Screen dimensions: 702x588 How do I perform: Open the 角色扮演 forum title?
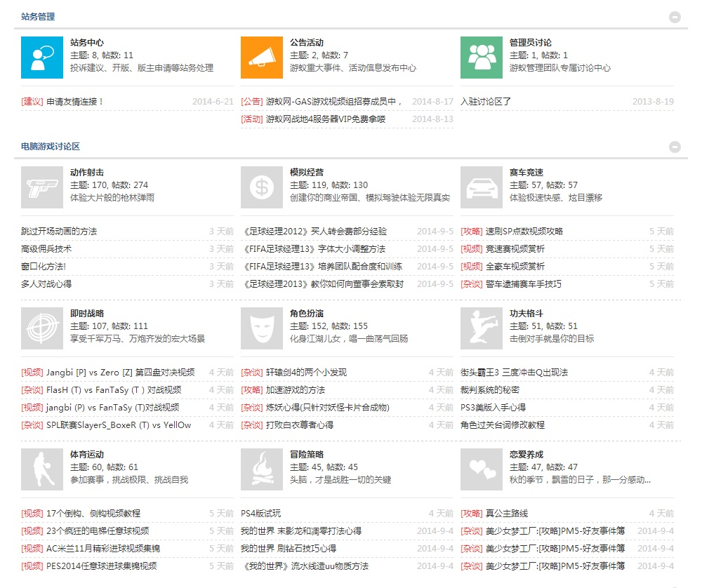[x=307, y=313]
